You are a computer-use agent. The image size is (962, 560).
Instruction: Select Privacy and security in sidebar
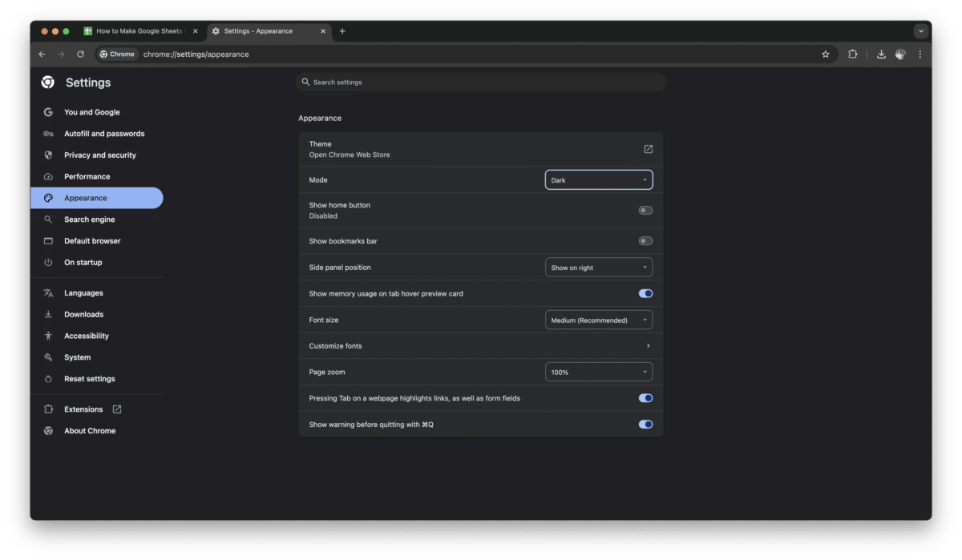99,155
